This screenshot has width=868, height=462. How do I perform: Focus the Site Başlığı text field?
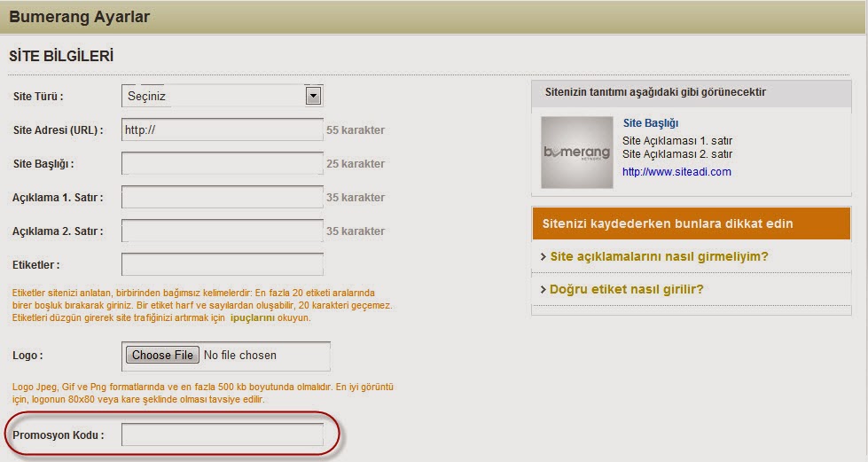(x=222, y=163)
